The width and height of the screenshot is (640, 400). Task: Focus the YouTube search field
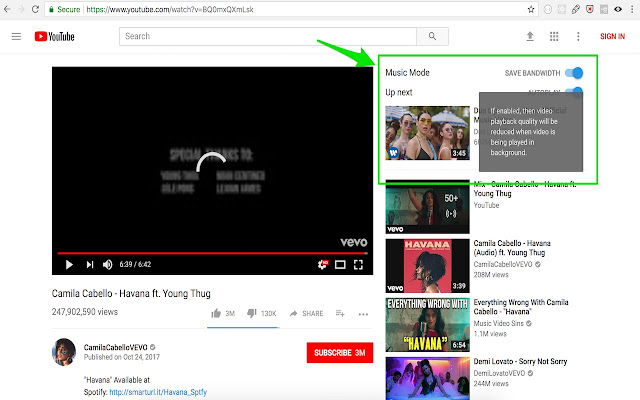[x=268, y=36]
